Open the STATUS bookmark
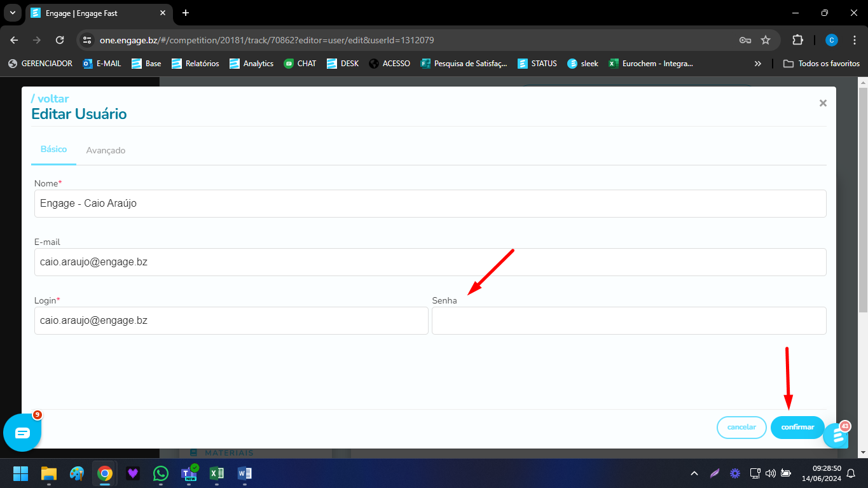The image size is (868, 488). [x=537, y=64]
